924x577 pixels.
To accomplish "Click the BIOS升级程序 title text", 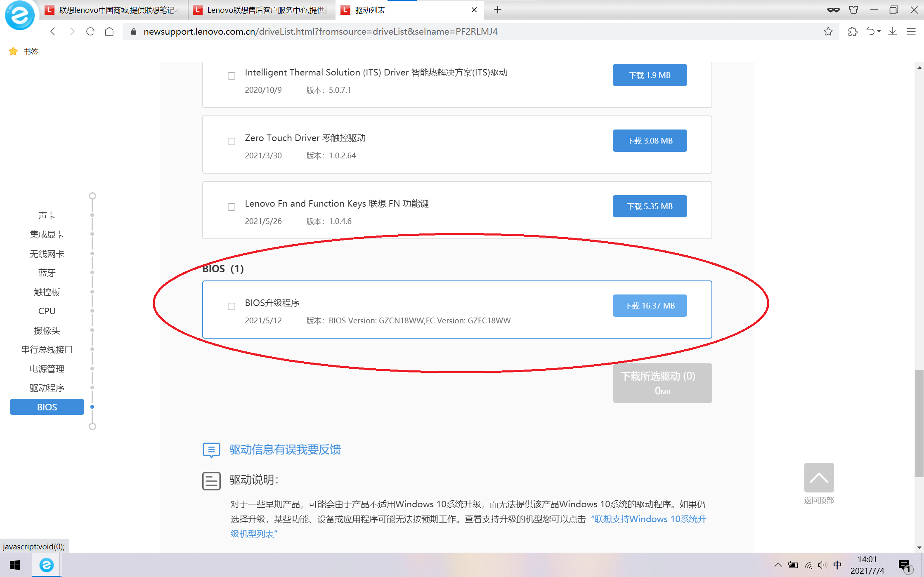I will click(x=272, y=303).
